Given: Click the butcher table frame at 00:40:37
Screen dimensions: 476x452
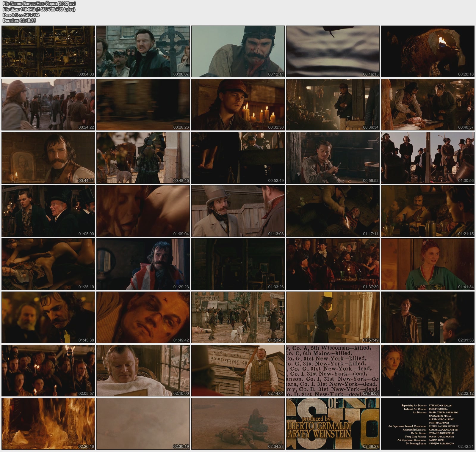Looking at the screenshot, I should point(428,105).
